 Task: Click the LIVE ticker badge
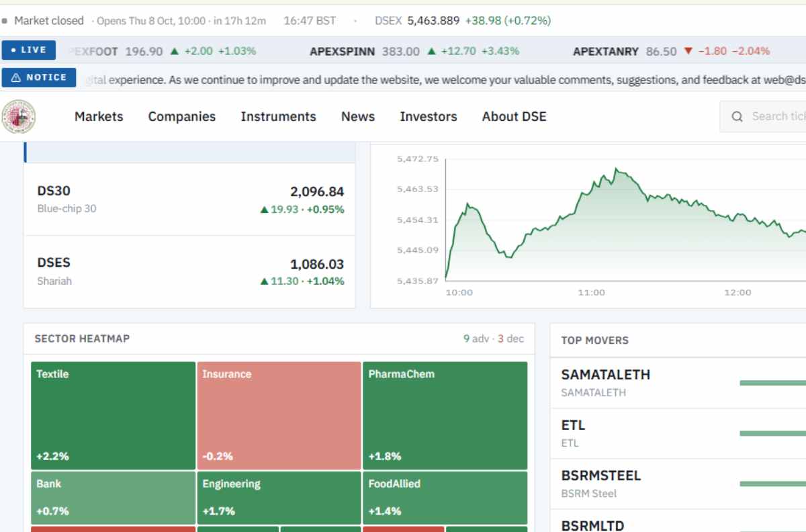click(x=28, y=50)
